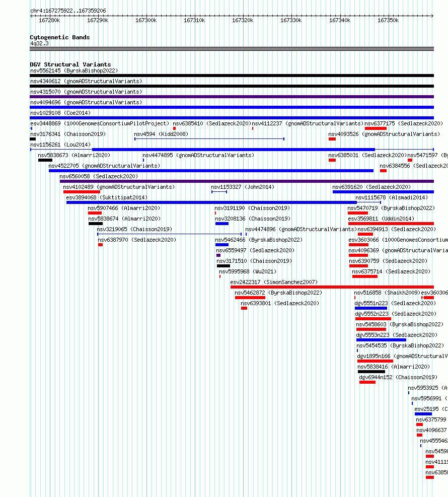
Task: Select nsv6559497 (Sedlazeck2020) label
Action: (x=255, y=250)
